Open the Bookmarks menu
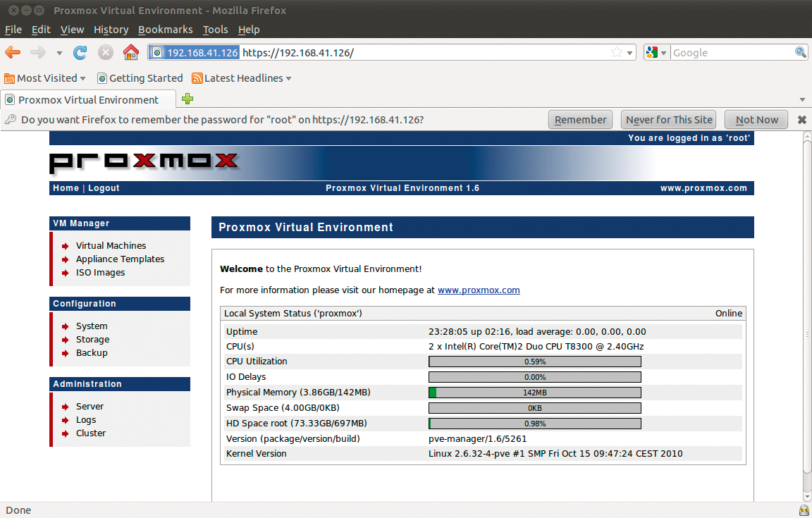Screen dimensions: 812x518 [166, 30]
